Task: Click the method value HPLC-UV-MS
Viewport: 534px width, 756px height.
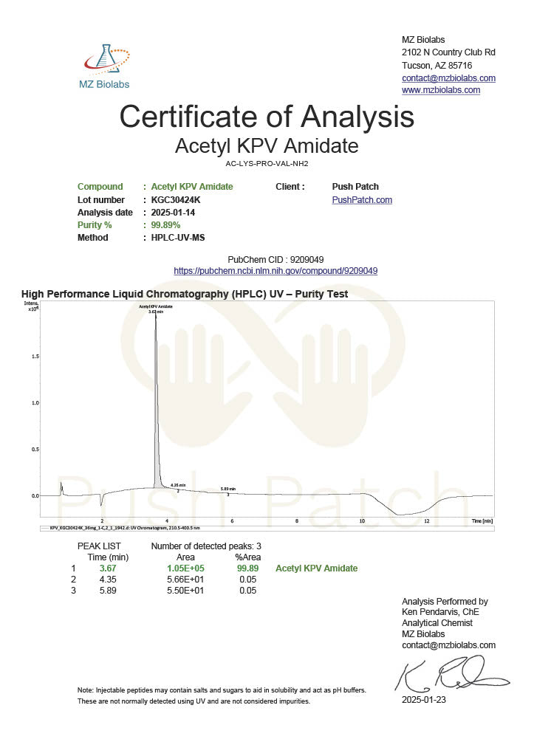Action: [178, 237]
